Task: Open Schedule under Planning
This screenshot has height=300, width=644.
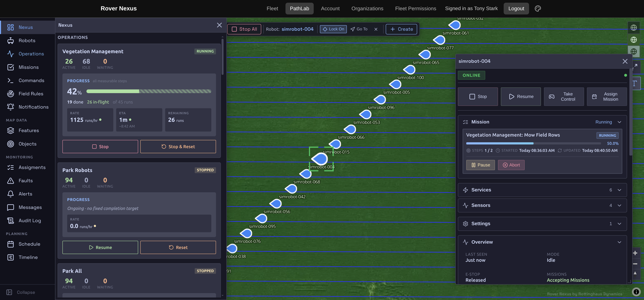Action: [28, 244]
